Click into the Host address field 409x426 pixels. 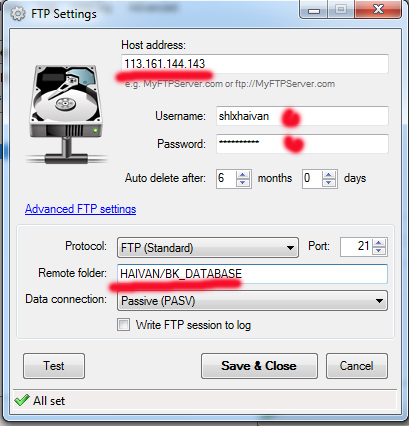[x=255, y=64]
